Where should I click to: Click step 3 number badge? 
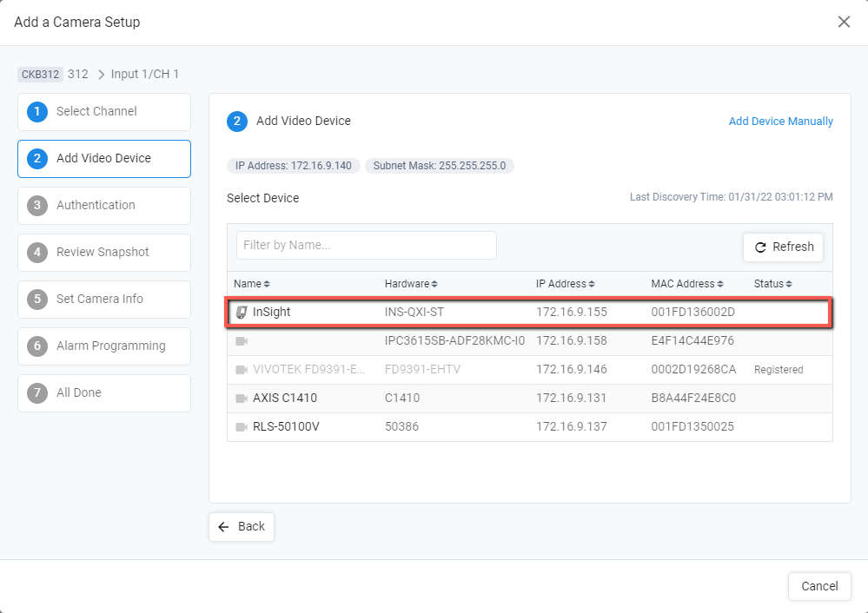[x=37, y=206]
